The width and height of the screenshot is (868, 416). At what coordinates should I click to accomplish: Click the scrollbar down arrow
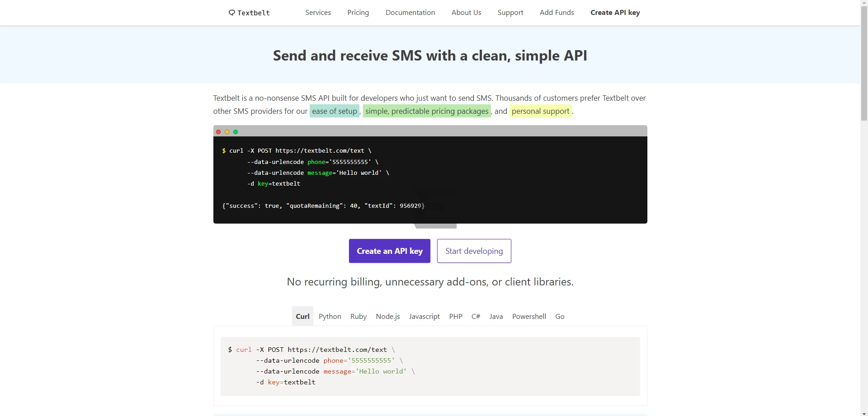(x=864, y=413)
